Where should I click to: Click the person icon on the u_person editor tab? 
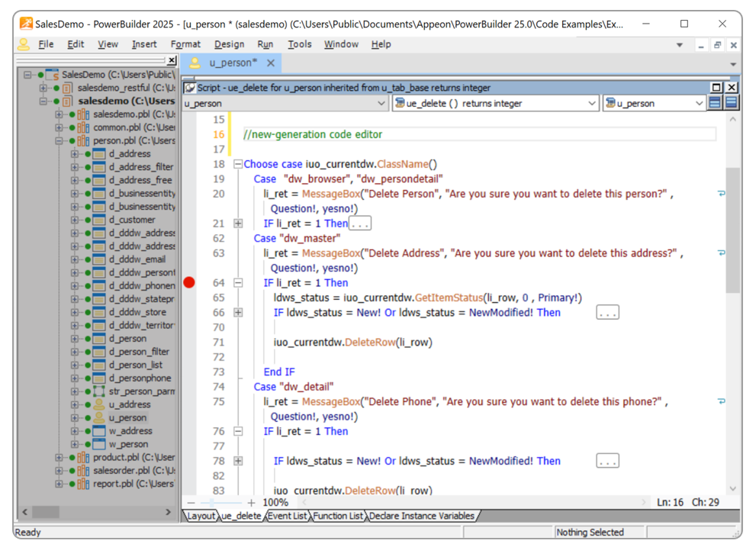pyautogui.click(x=193, y=63)
